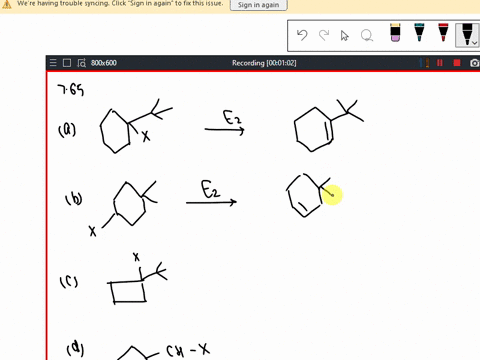Redo the last undone stroke

tap(324, 35)
